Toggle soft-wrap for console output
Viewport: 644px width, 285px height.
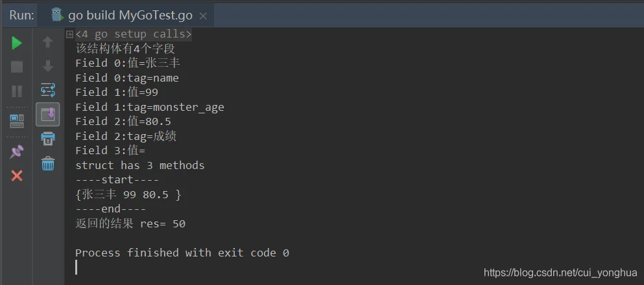coord(48,90)
